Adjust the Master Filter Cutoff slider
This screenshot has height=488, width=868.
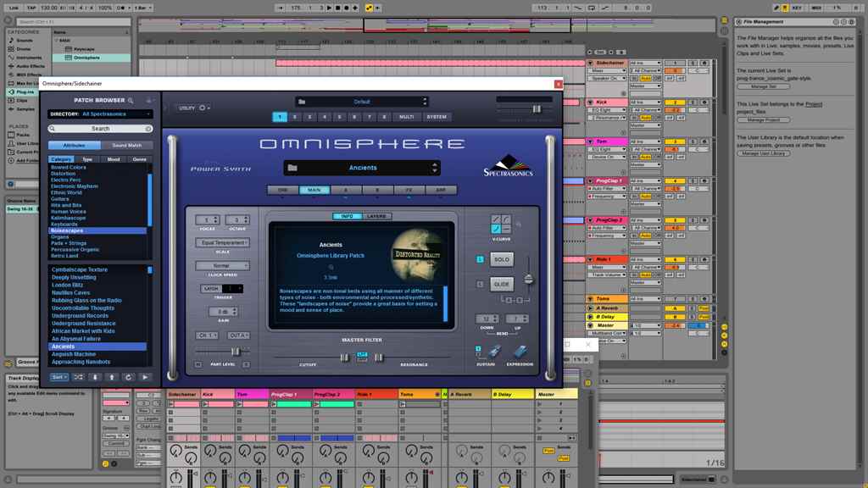344,358
